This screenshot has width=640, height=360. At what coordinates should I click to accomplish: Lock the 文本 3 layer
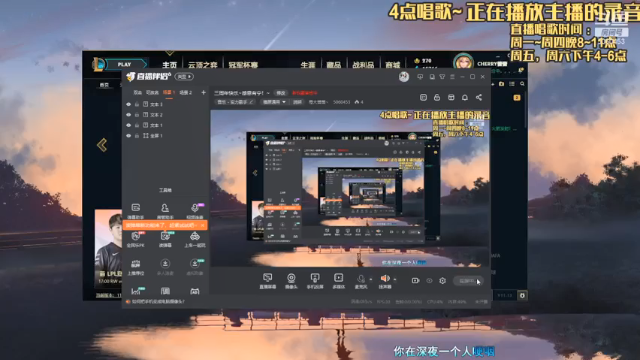137,104
